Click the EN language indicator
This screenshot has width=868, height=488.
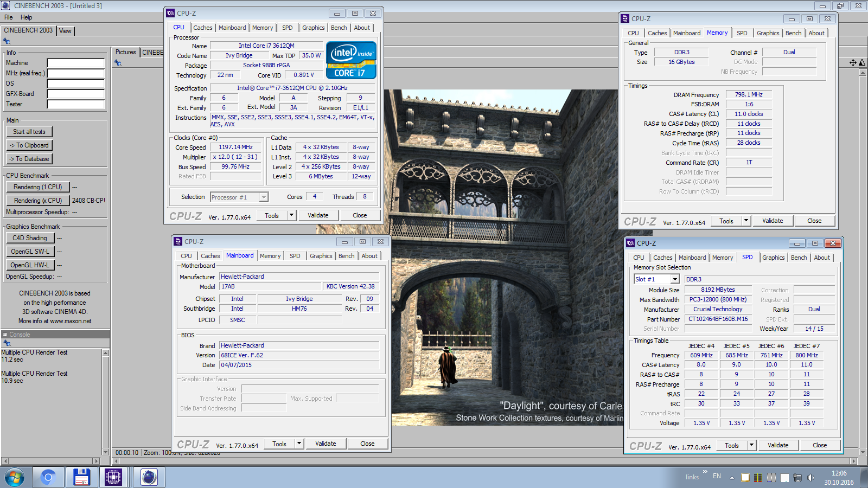coord(717,476)
